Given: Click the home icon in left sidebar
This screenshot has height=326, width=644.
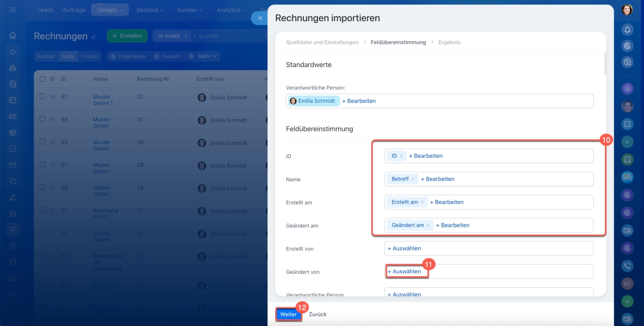Looking at the screenshot, I should (x=13, y=36).
